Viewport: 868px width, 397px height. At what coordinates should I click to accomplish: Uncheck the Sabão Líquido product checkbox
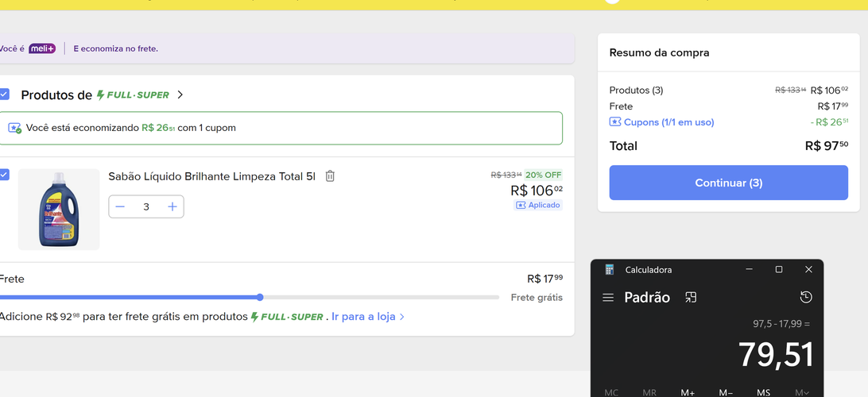pyautogui.click(x=4, y=175)
